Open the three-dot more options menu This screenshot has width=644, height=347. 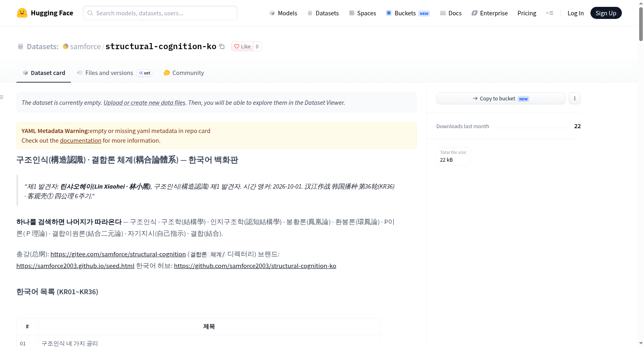coord(575,98)
